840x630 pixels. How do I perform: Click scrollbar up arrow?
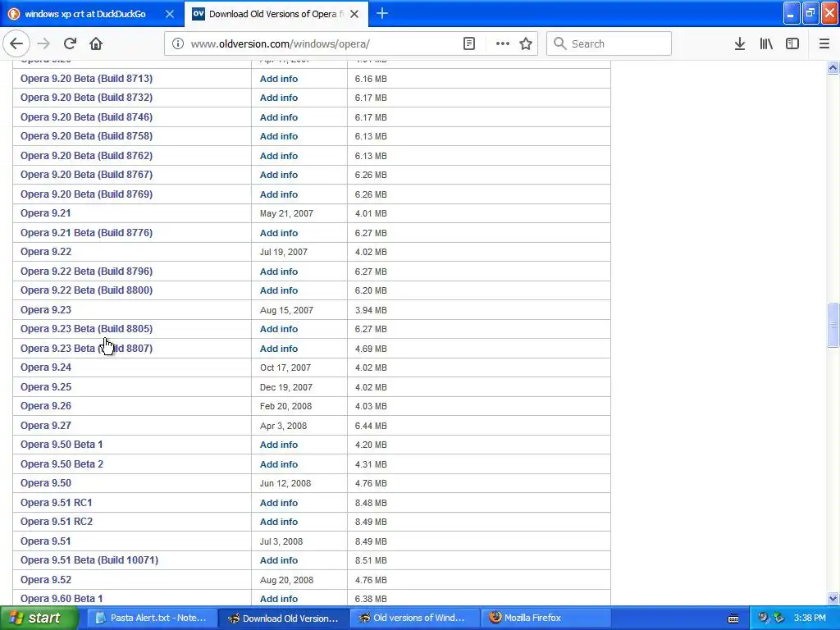(833, 67)
